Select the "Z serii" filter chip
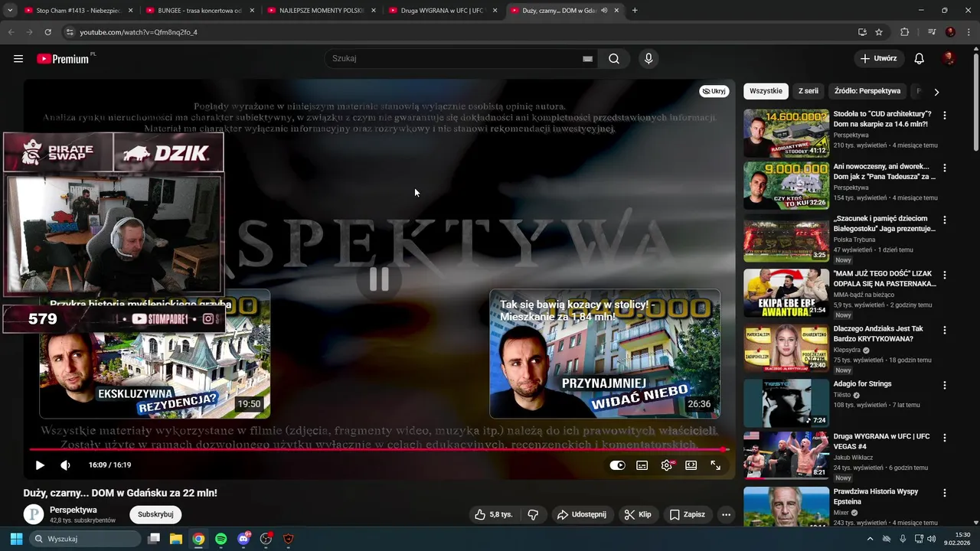The image size is (980, 551). 808,91
